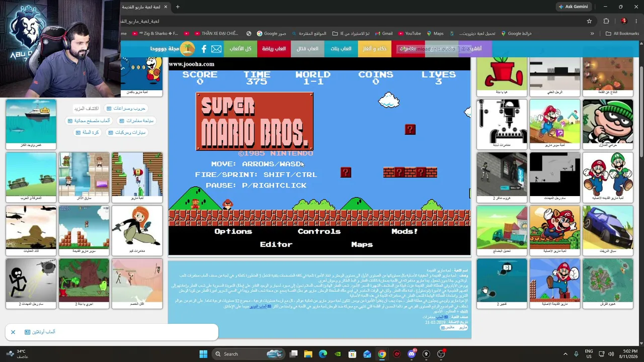Click Options in the Mario game menu
This screenshot has width=644, height=362.
233,231
